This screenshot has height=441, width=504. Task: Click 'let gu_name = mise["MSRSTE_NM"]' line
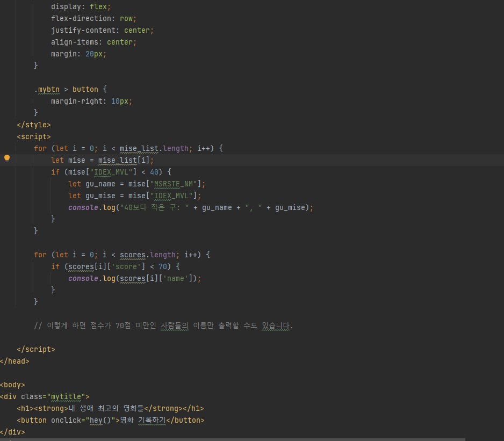pos(136,184)
